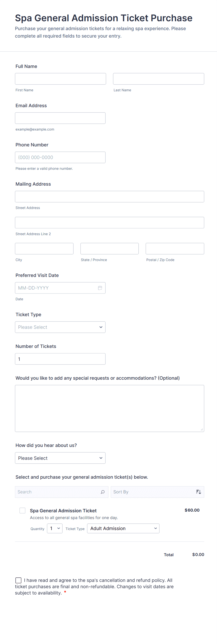Click the First Name input field

(60, 79)
